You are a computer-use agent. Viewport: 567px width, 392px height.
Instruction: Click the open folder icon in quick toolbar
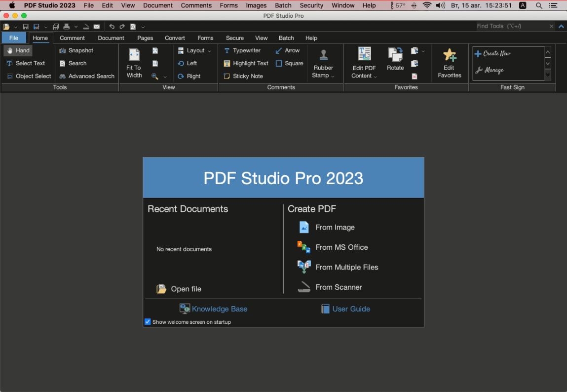[x=6, y=26]
